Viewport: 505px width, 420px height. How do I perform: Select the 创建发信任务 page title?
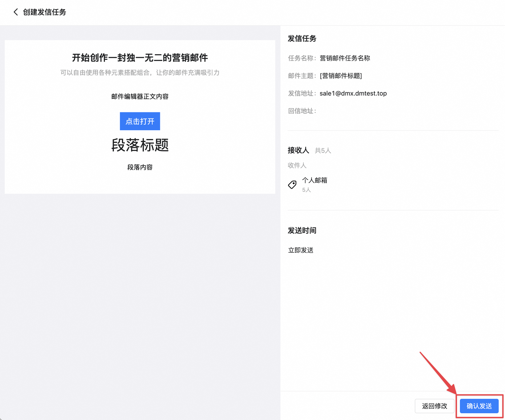[x=44, y=12]
